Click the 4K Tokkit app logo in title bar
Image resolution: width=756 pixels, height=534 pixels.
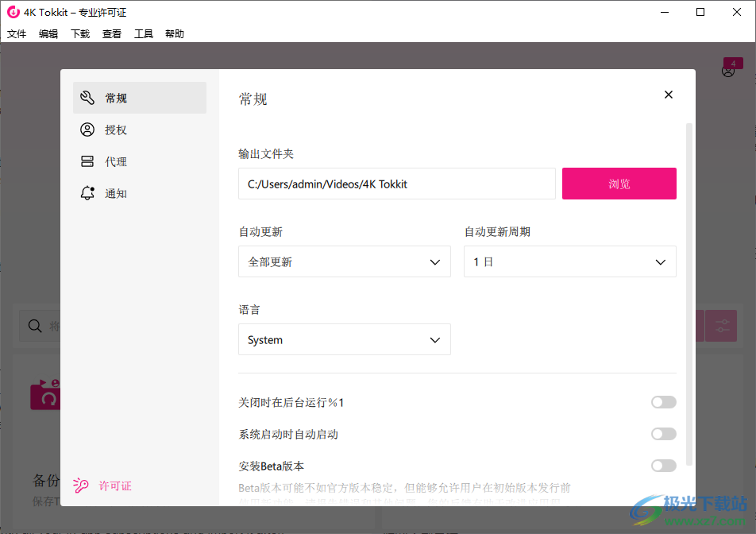point(13,12)
